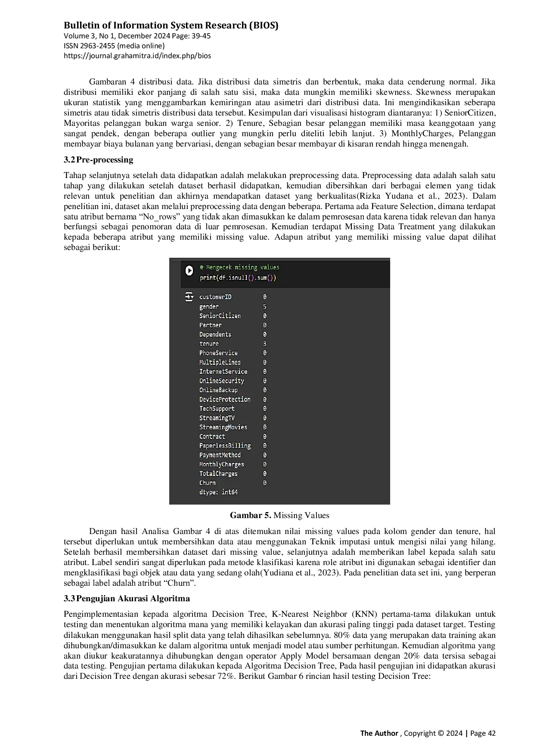Screen dimensions: 534x756
Task: Click the StreamingMovies output label
Action: 223,427
